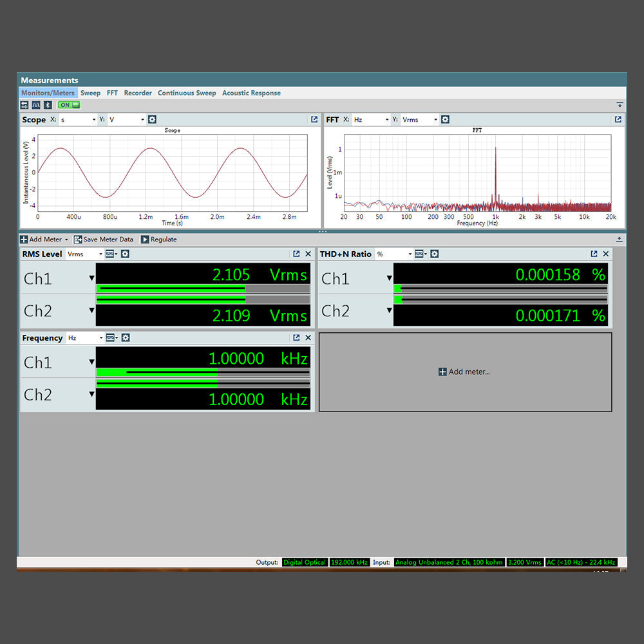Pop out the FFT graph window
Image resolution: width=644 pixels, height=644 pixels.
(618, 120)
